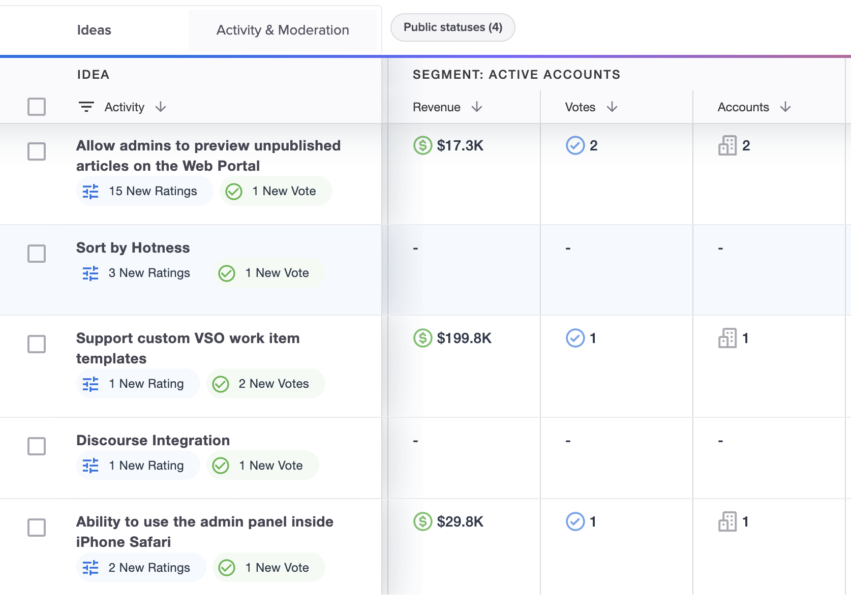The width and height of the screenshot is (851, 616).
Task: Click votes check icon in Allow admins row
Action: tap(575, 145)
